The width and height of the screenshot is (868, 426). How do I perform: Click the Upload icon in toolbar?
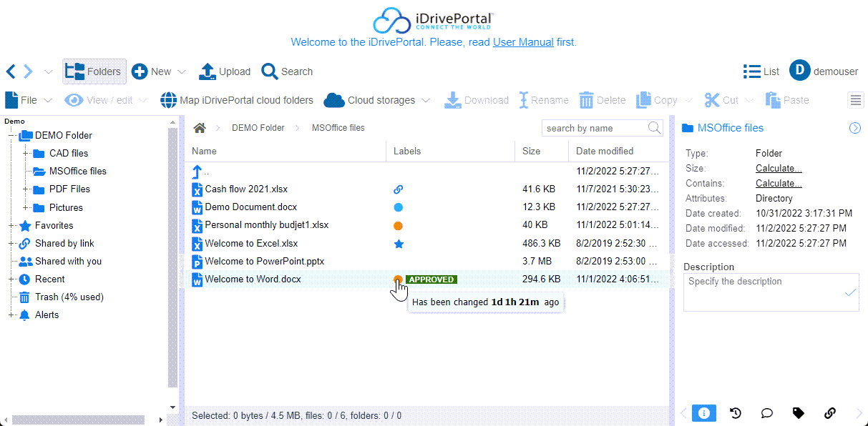(x=207, y=71)
